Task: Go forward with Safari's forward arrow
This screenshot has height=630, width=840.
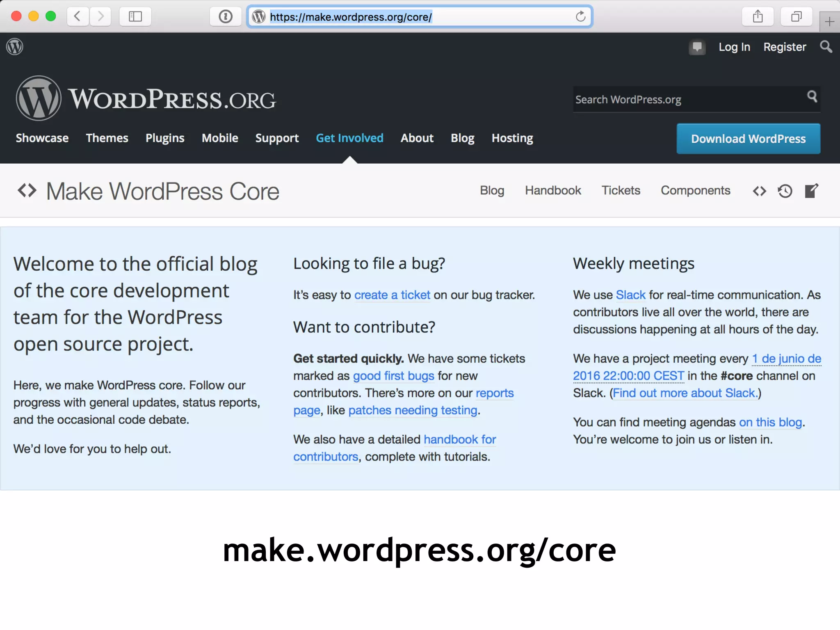Action: (x=100, y=16)
